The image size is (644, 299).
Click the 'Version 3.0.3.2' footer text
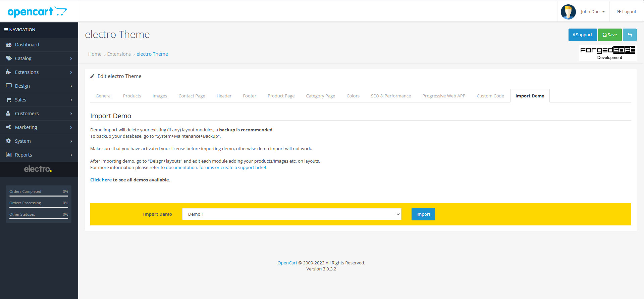[x=321, y=269]
